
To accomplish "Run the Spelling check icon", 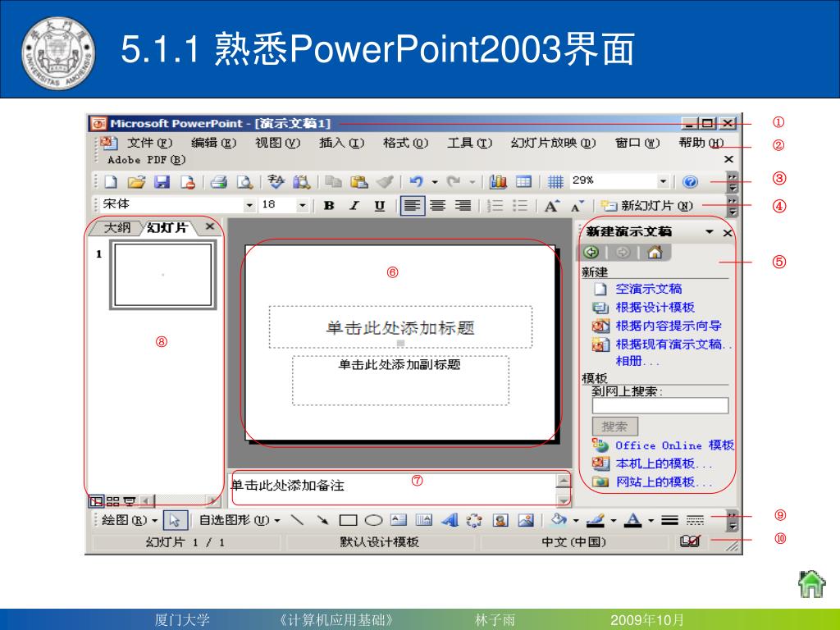I will click(x=276, y=181).
